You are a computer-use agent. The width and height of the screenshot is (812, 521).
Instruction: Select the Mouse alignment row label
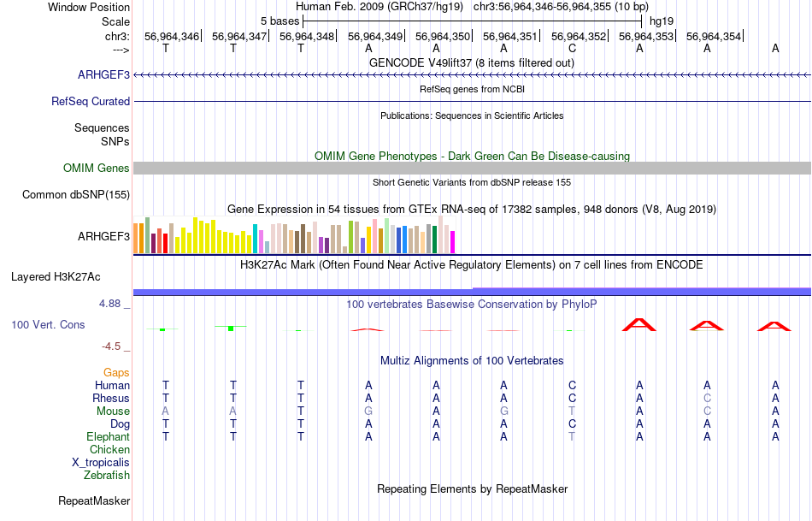coord(113,411)
